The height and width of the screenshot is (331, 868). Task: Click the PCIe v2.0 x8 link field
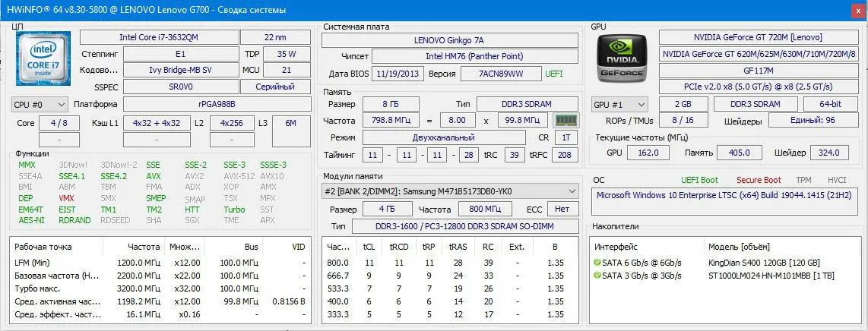(x=758, y=87)
